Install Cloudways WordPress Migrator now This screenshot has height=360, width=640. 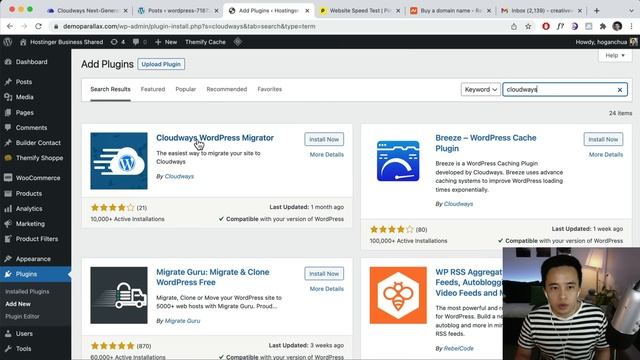click(x=324, y=139)
